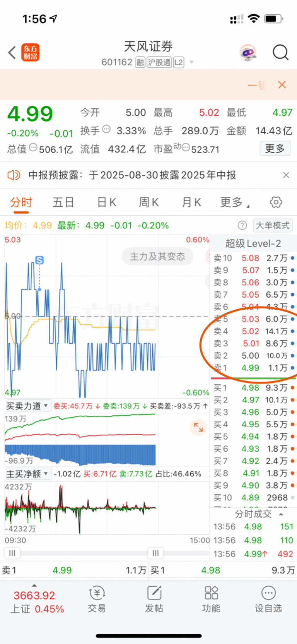Tap the 换手 info smiley icon
Screen dimensions: 297x644
[x=106, y=129]
